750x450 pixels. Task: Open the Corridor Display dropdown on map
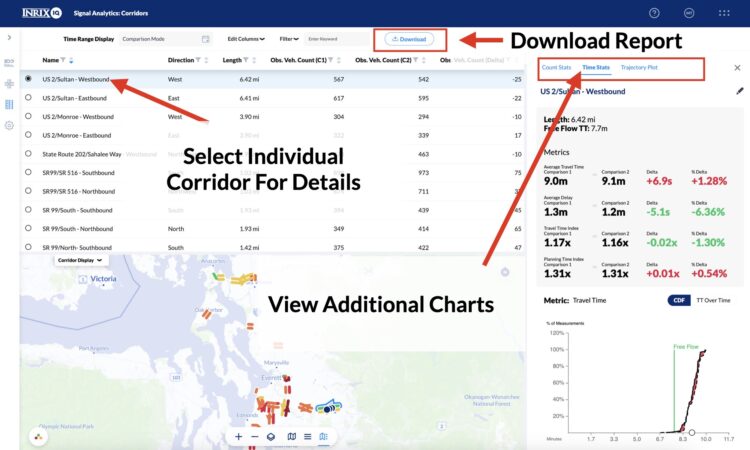[x=80, y=260]
